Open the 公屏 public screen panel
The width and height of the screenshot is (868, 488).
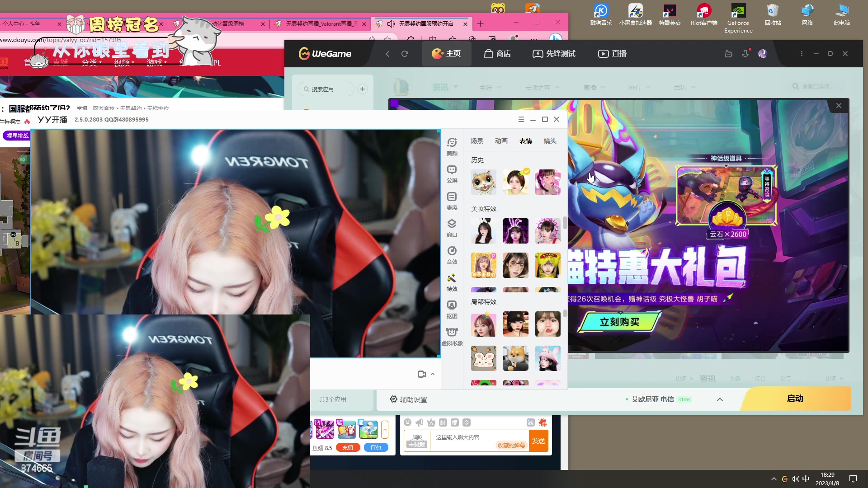click(x=452, y=174)
